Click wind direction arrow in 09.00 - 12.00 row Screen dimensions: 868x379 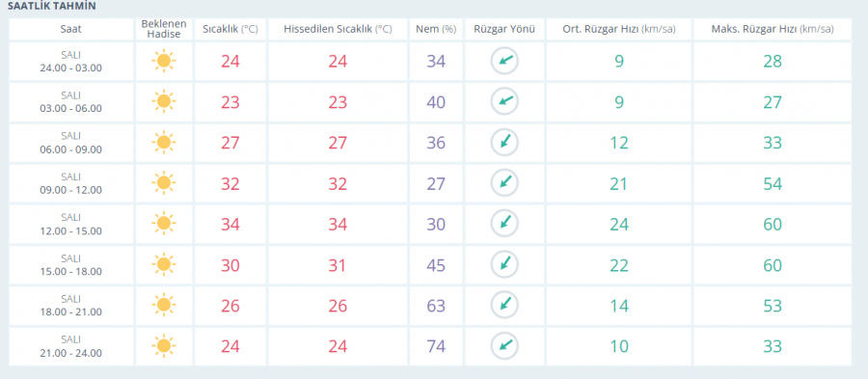point(504,183)
